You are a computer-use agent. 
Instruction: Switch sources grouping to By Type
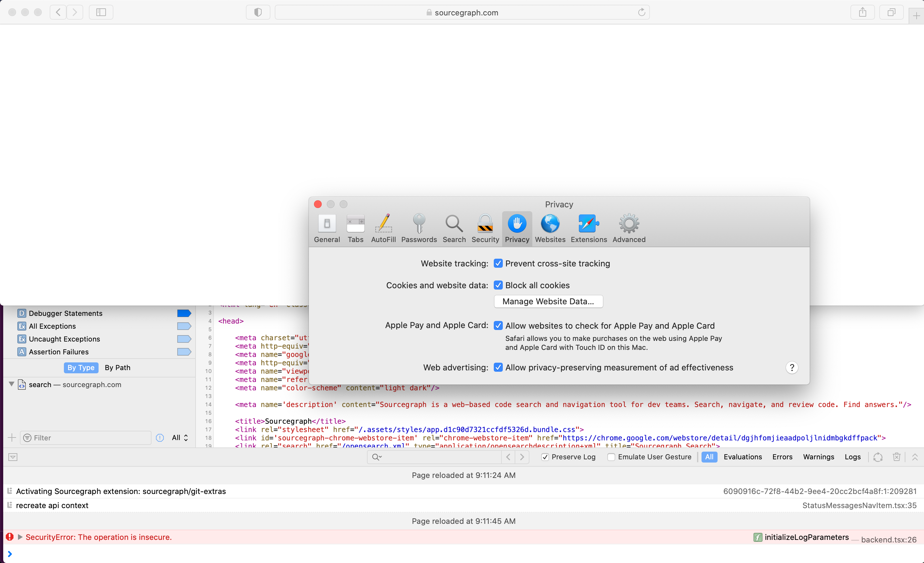click(x=81, y=367)
